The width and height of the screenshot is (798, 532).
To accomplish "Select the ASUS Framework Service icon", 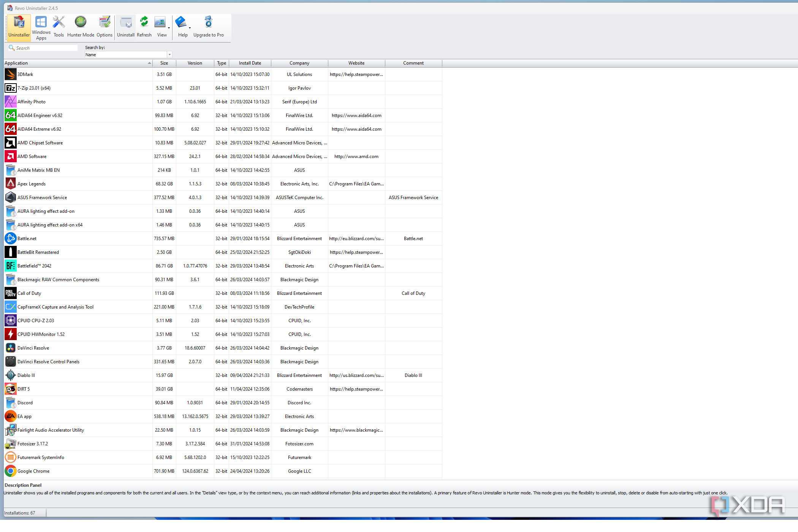I will [x=11, y=198].
